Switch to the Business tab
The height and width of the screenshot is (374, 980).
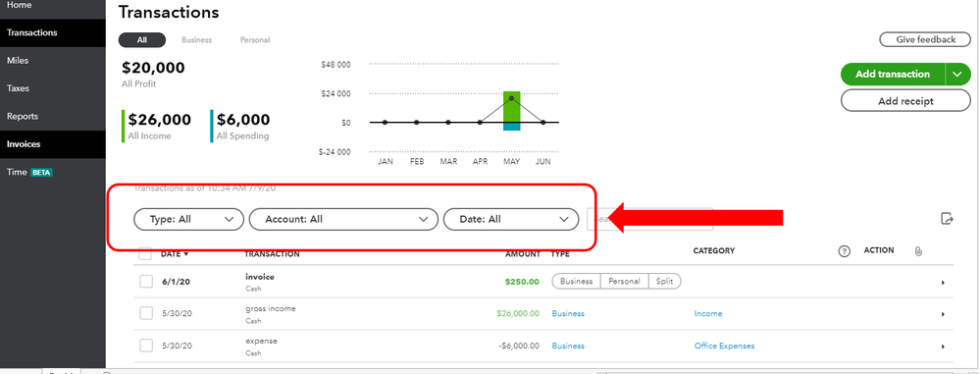point(196,40)
